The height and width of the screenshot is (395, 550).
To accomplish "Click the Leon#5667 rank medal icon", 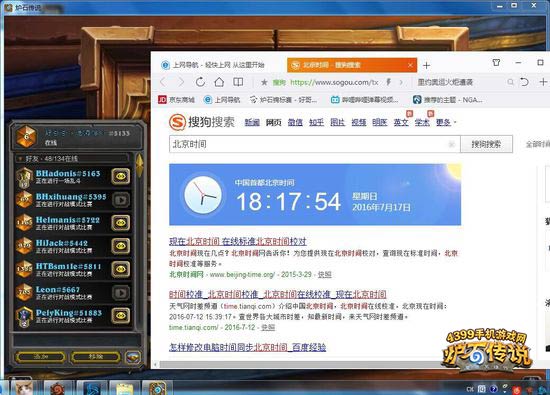I will pyautogui.click(x=24, y=292).
